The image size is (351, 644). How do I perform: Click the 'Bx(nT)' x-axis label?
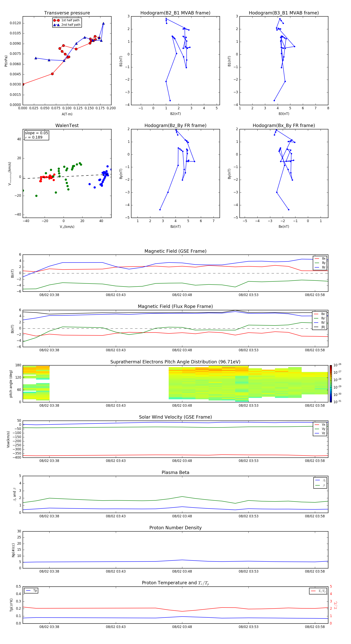pos(284,227)
